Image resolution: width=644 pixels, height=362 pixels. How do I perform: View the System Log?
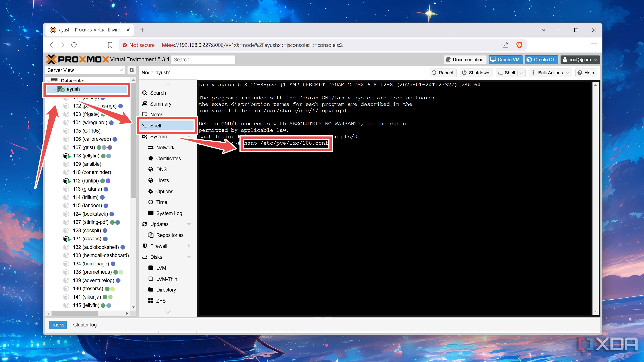(x=169, y=213)
